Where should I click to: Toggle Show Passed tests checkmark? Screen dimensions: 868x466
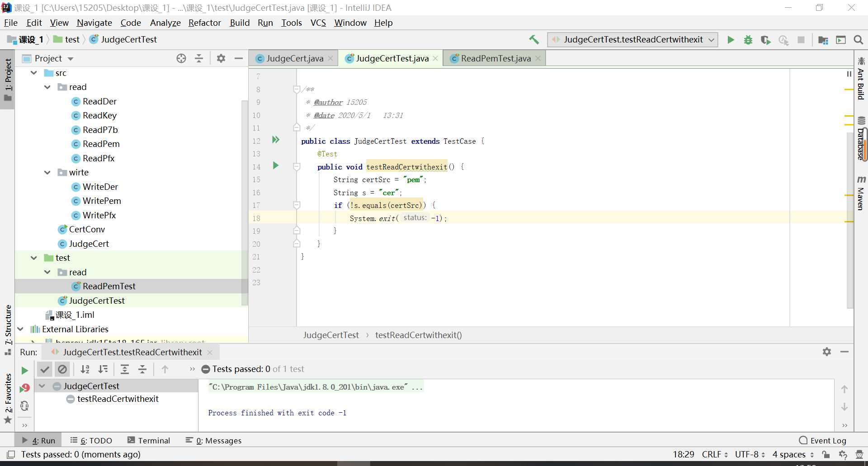tap(45, 369)
